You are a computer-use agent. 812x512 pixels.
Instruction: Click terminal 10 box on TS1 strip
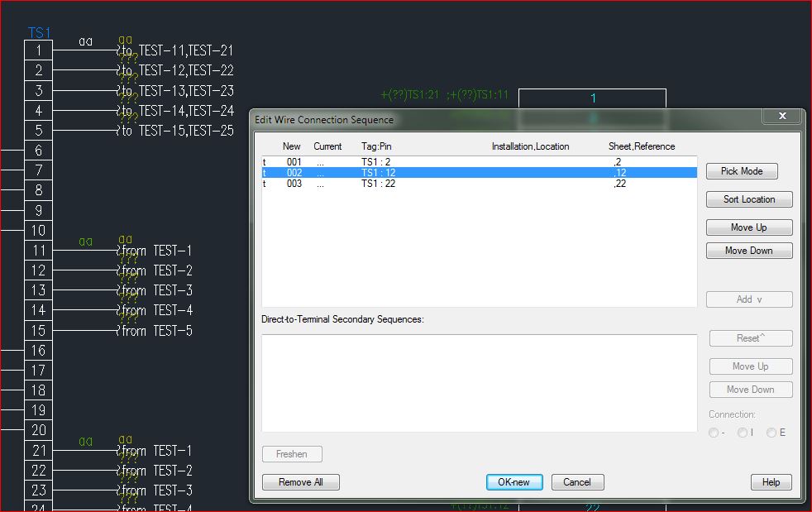point(39,231)
